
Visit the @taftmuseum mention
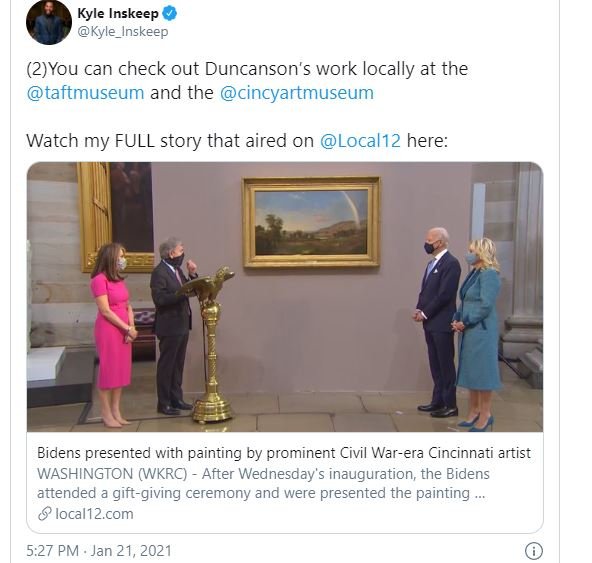[x=85, y=93]
